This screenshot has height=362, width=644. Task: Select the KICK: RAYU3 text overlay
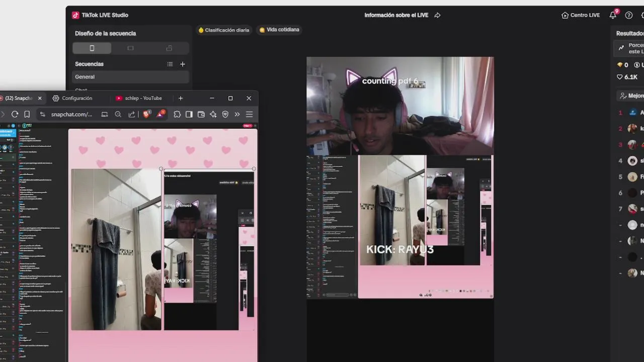click(x=399, y=249)
